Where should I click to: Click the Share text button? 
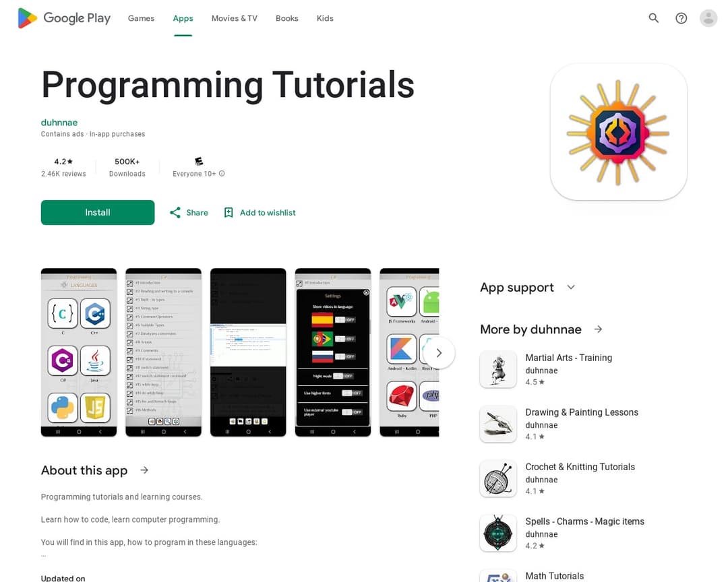(x=198, y=213)
